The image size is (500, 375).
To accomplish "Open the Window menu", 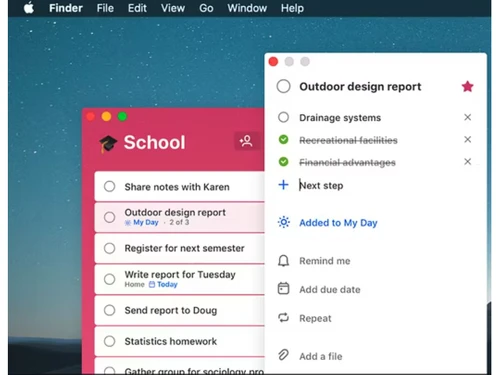I will tap(247, 8).
